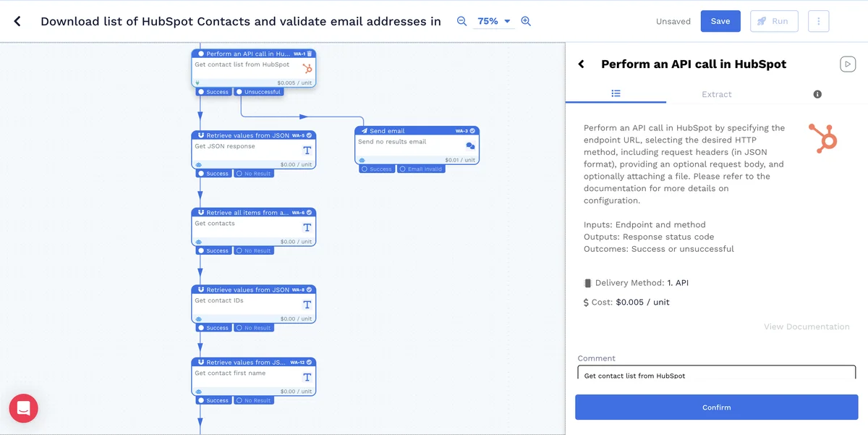
Task: Select Email invalid outcome of Send email
Action: (x=421, y=169)
